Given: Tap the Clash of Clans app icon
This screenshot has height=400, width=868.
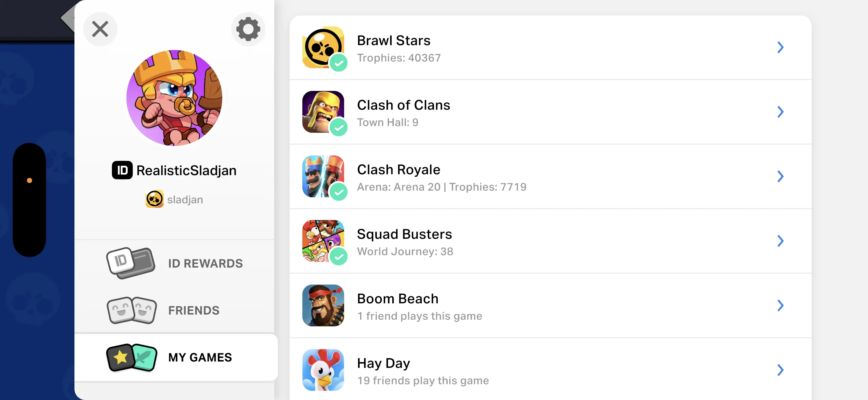Looking at the screenshot, I should pyautogui.click(x=323, y=112).
